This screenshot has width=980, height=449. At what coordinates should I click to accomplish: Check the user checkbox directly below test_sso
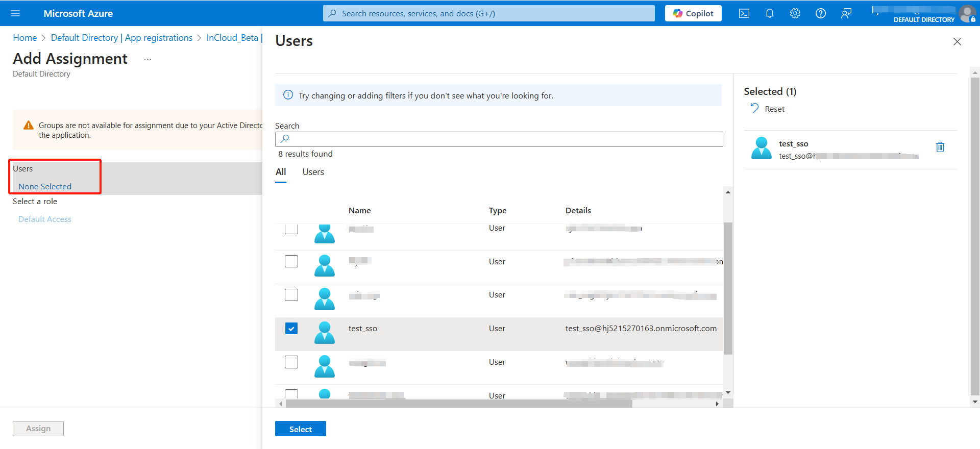[291, 362]
